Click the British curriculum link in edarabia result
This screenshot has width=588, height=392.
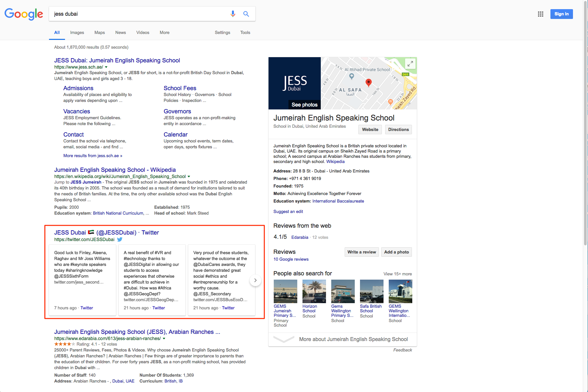click(170, 381)
